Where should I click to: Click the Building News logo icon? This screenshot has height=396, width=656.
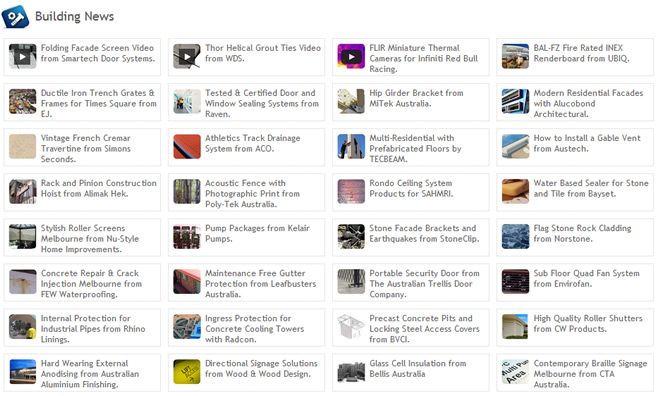(15, 17)
